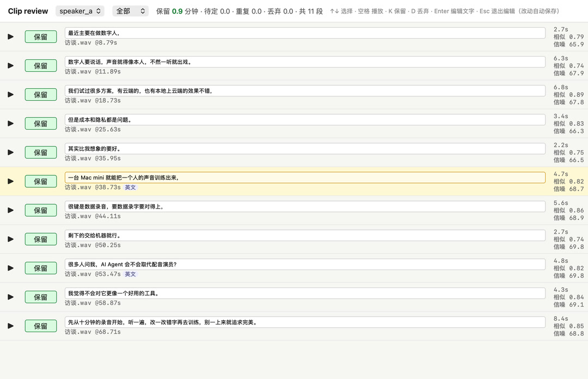Image resolution: width=588 pixels, height=379 pixels.
Task: Edit transcript 很键是数据录音
Action: pyautogui.click(x=305, y=206)
